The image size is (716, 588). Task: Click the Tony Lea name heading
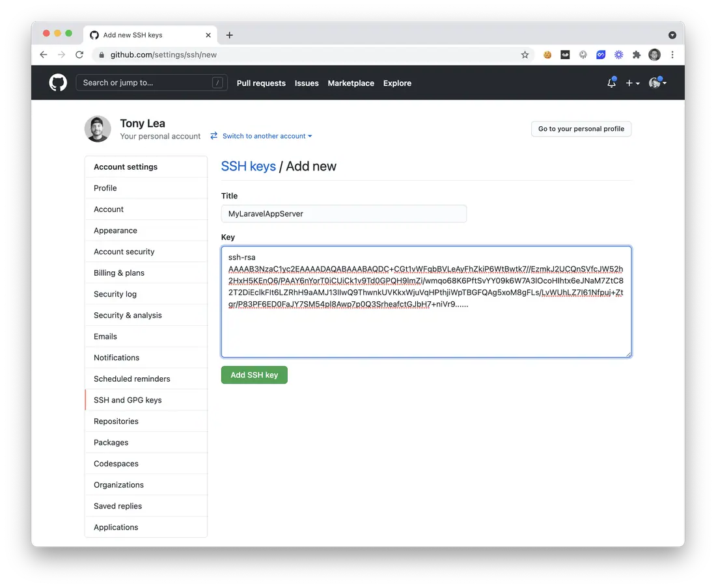tap(143, 124)
